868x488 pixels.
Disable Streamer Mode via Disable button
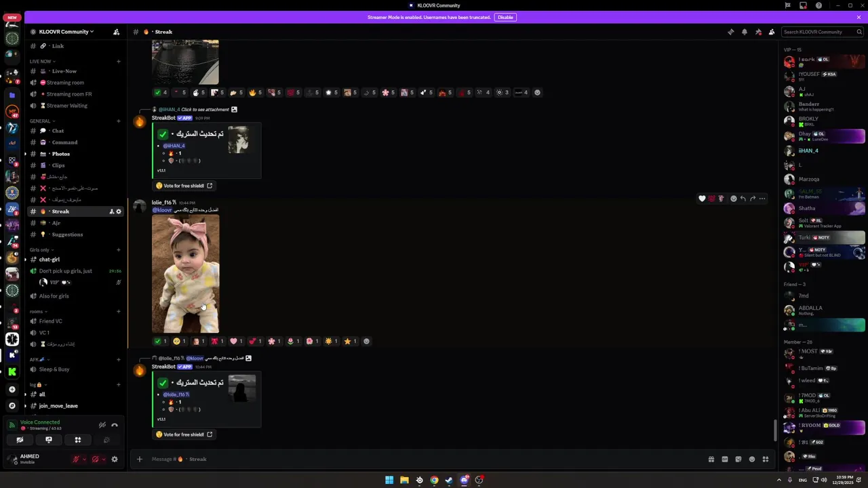505,17
